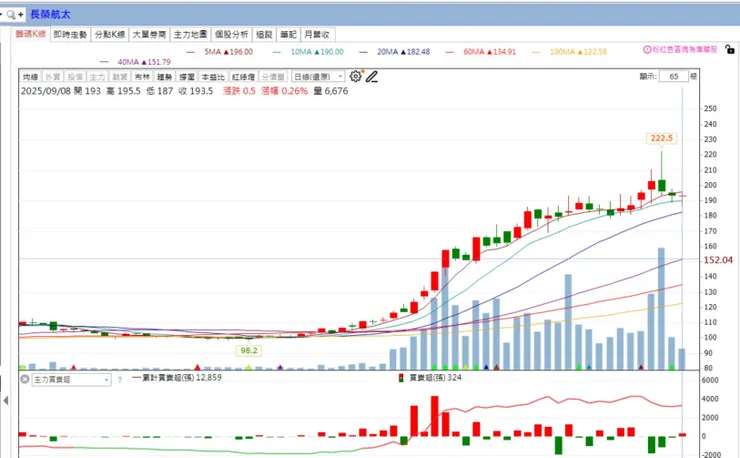Image resolution: width=740 pixels, height=458 pixels.
Task: Click 5MA 196.00 legend entry
Action: [x=220, y=52]
